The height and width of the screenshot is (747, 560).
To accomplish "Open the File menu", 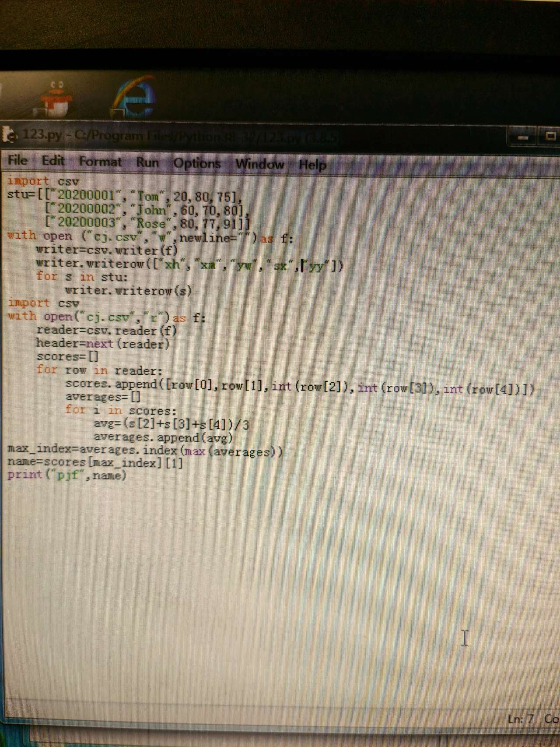I will [x=17, y=160].
